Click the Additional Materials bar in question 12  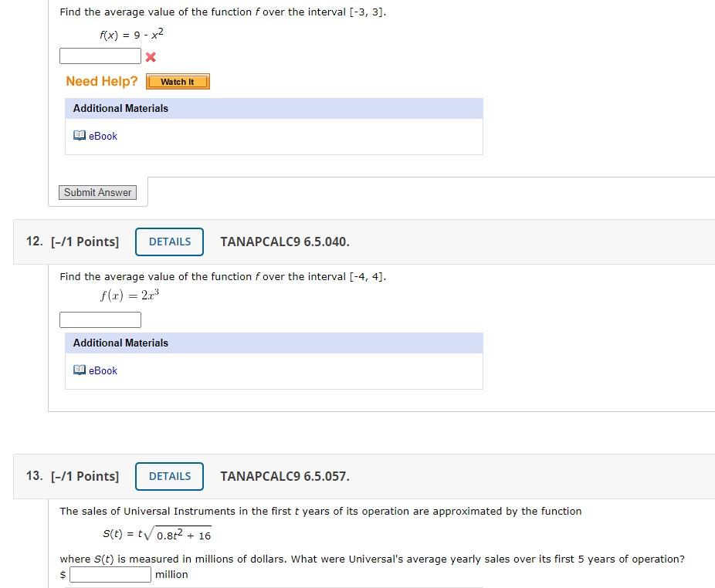tap(120, 343)
